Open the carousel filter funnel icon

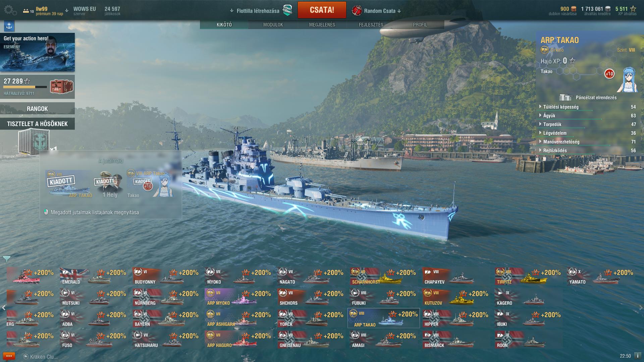click(6, 259)
